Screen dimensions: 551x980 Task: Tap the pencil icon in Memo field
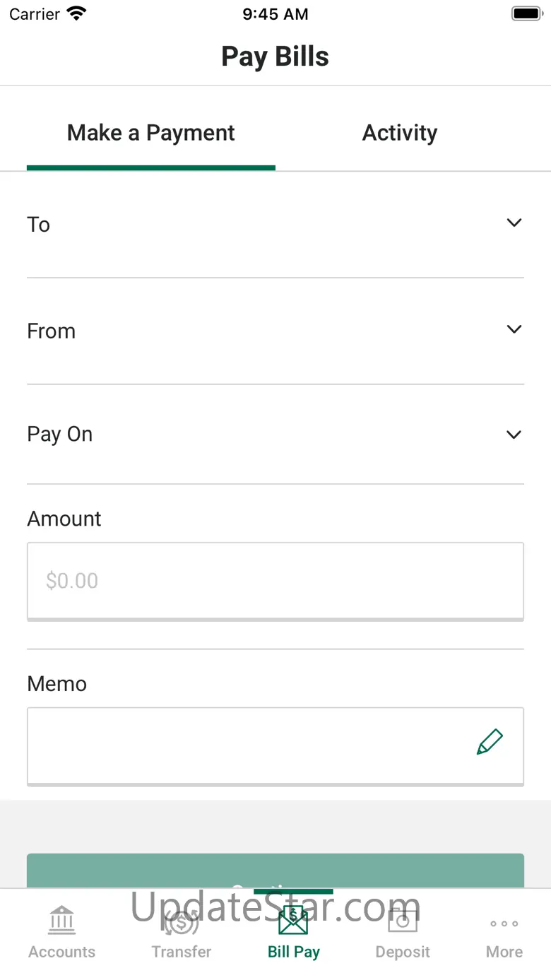coord(490,743)
